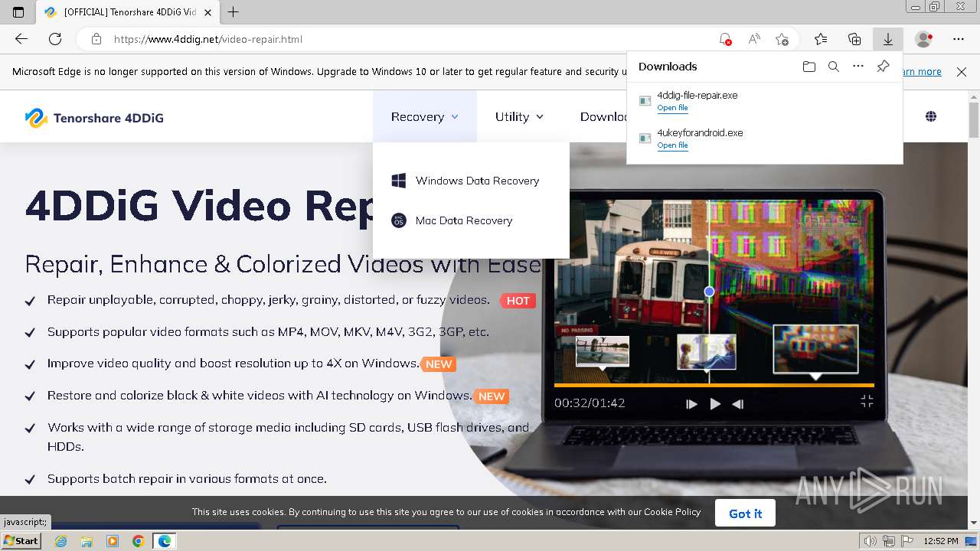Open File Explorer from taskbar

coord(87,541)
